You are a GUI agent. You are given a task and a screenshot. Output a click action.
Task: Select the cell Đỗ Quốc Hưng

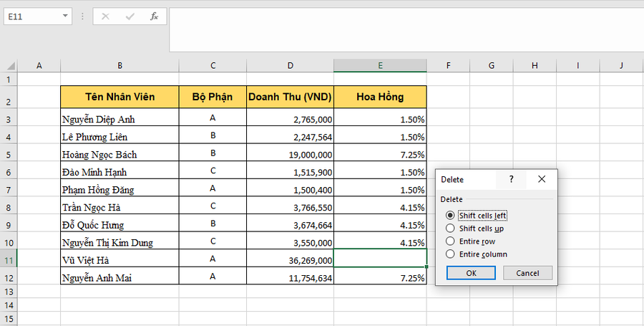119,223
